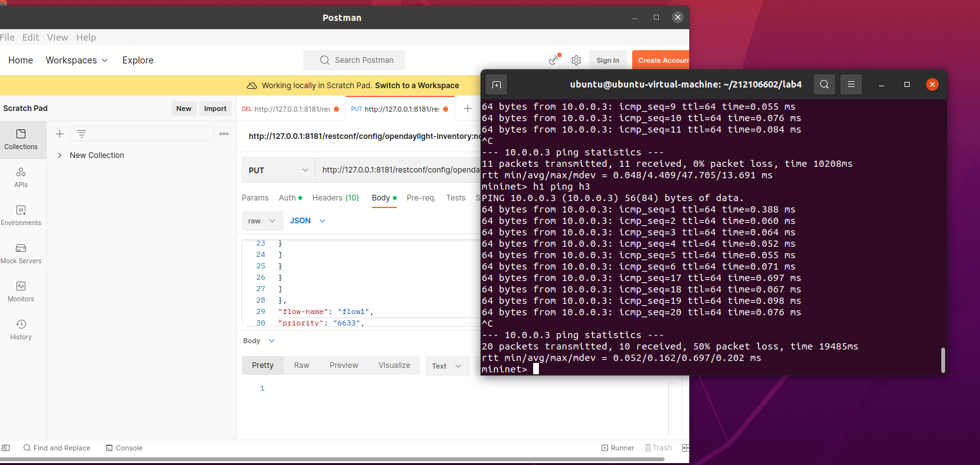Open the Console from the status bar
Viewport: 980px width, 465px height.
point(124,448)
